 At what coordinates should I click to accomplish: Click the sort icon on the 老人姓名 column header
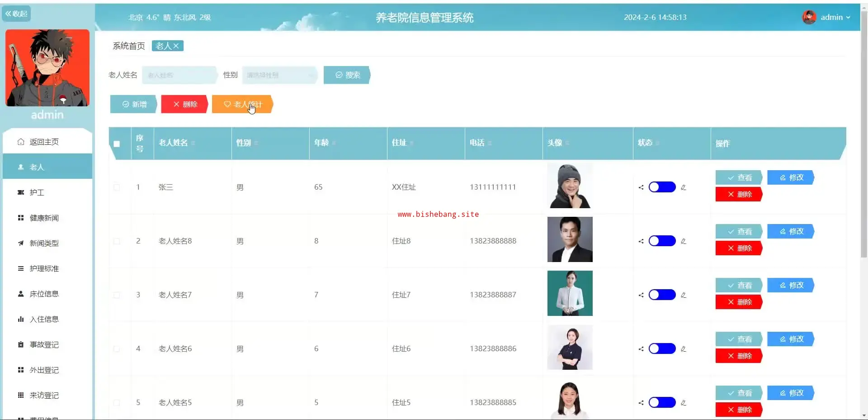point(193,143)
